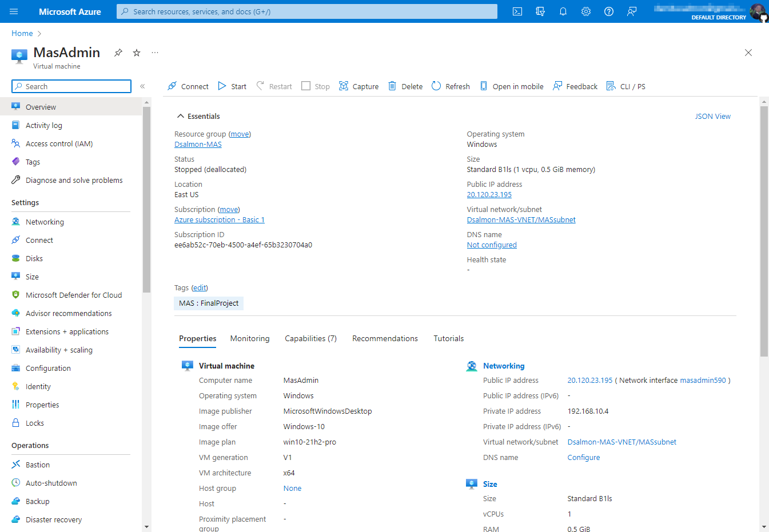
Task: Open the Dsalmon-MAS resource group link
Action: coord(198,145)
